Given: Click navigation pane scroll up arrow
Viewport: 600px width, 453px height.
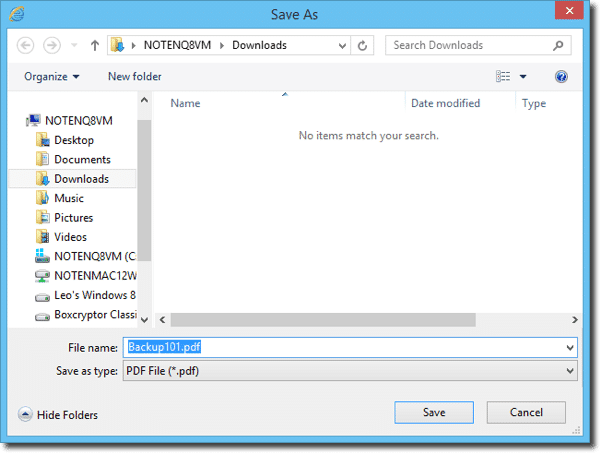Looking at the screenshot, I should [x=144, y=100].
